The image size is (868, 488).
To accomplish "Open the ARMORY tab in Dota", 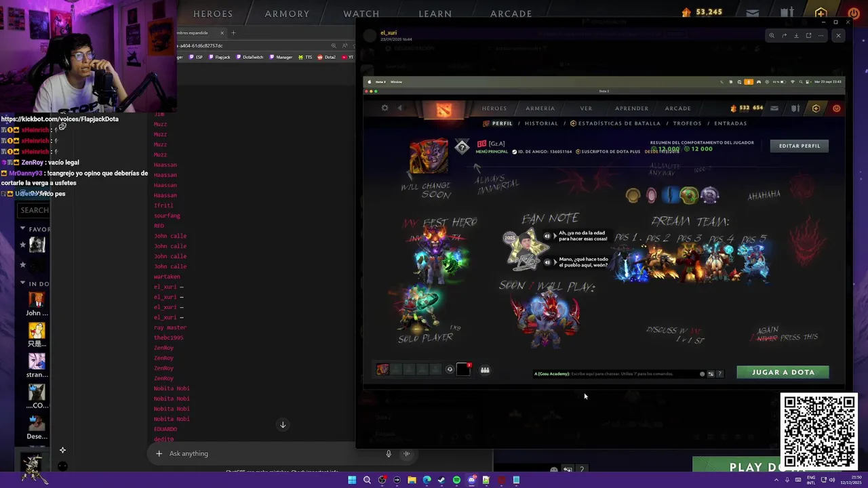I will [x=287, y=14].
